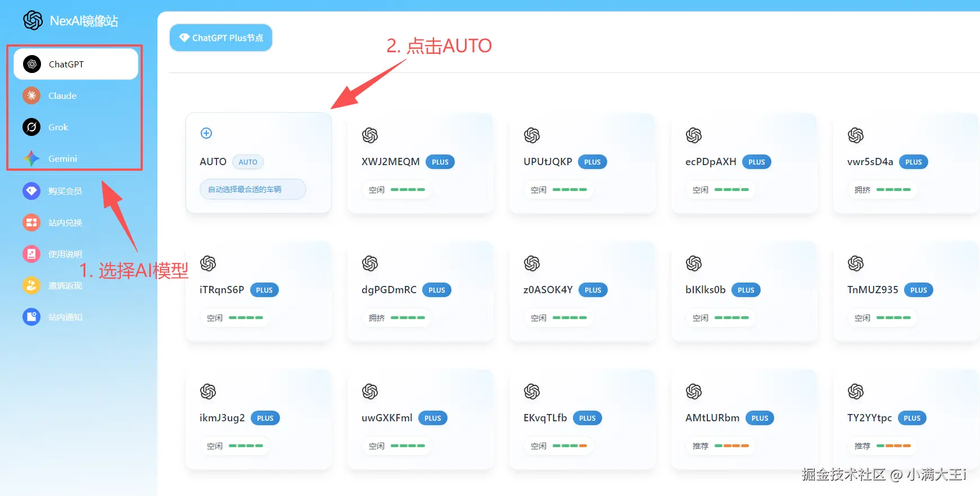Click the AUTO badge on the AUTO card
This screenshot has height=496, width=980.
(248, 162)
